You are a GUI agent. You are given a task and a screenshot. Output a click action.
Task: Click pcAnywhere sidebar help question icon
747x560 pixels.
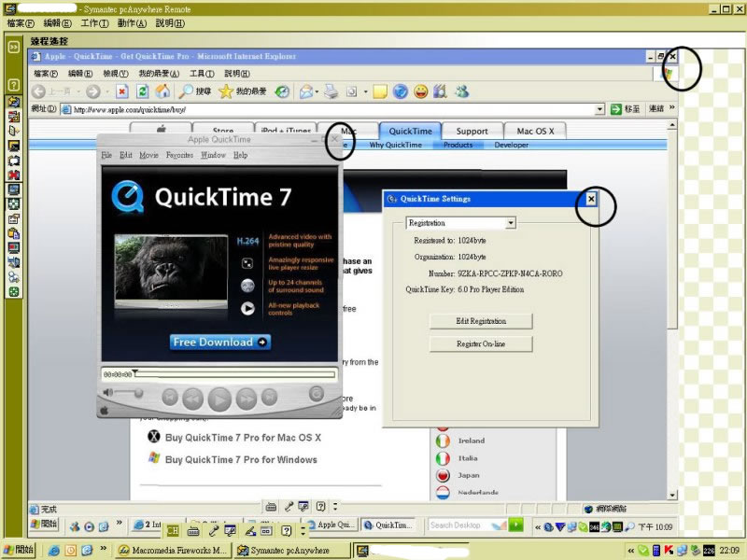coord(14,85)
